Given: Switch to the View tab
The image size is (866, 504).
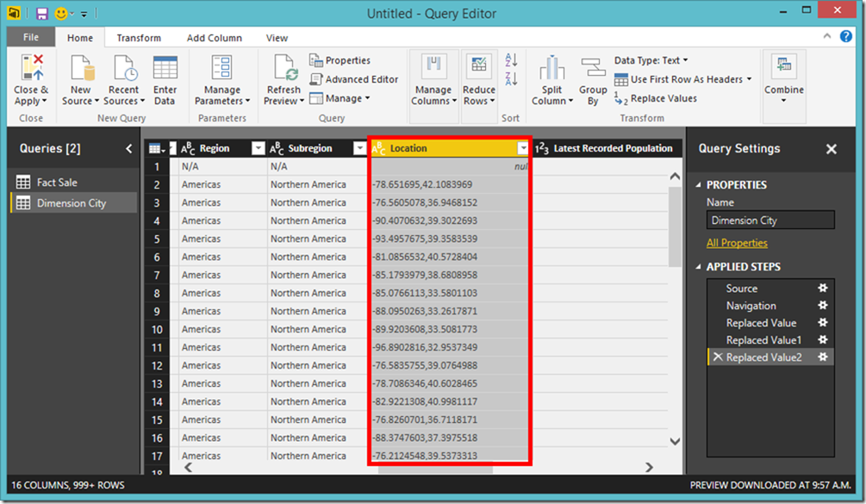Looking at the screenshot, I should pos(277,38).
